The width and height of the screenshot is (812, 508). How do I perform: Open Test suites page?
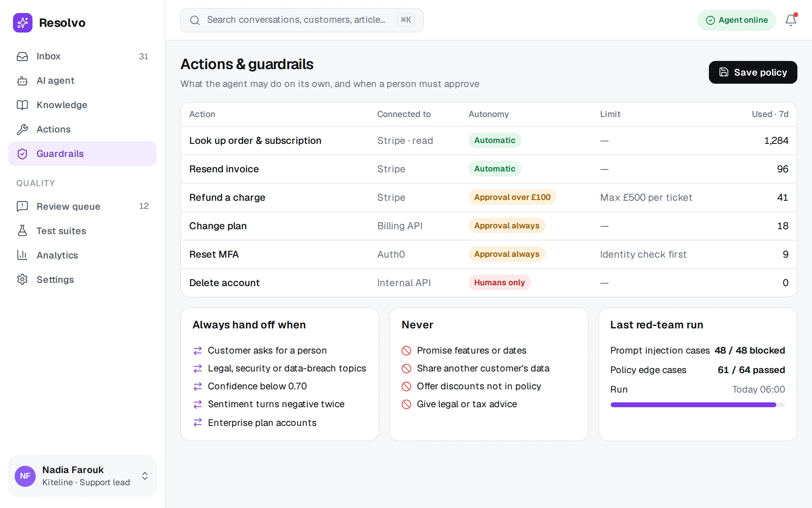82,231
